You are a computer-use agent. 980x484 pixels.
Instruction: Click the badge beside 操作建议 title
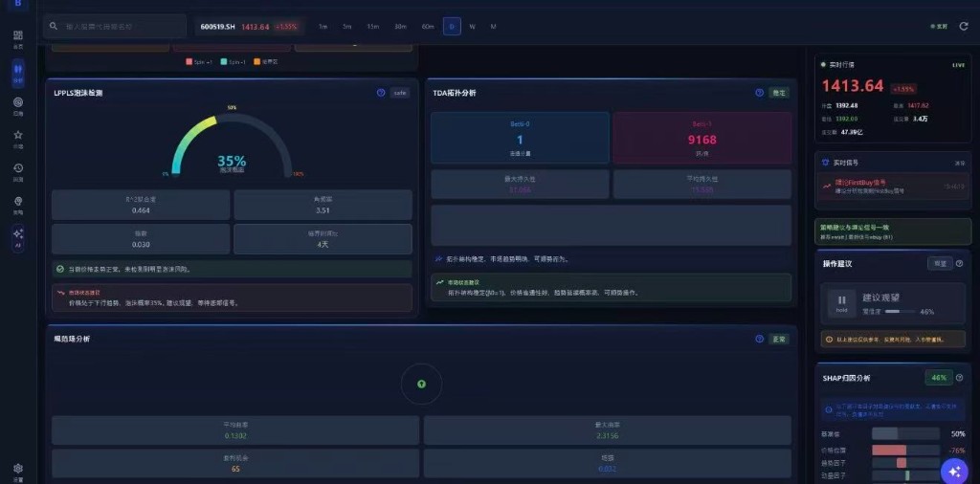click(x=940, y=264)
